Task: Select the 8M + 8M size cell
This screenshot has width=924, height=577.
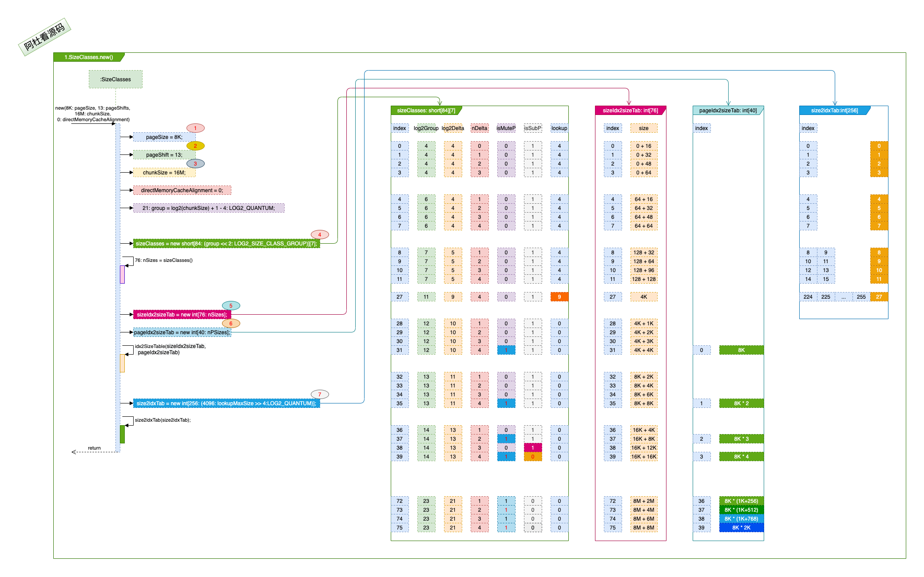Action: click(644, 528)
